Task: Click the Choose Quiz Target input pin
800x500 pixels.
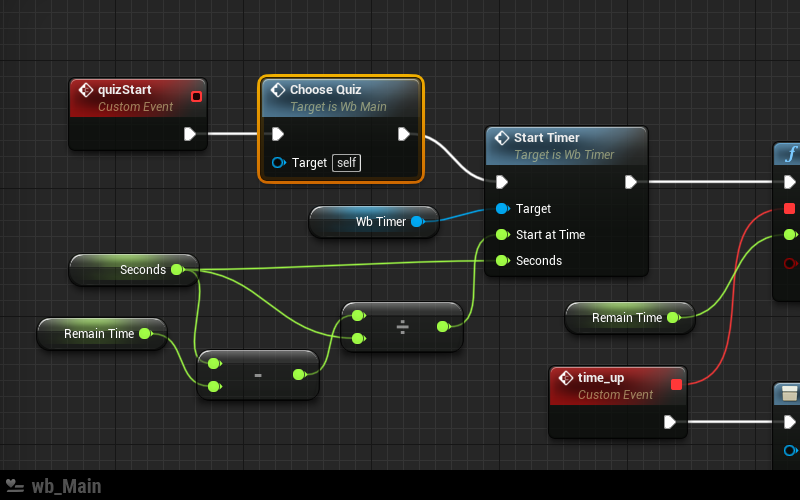Action: coord(279,163)
